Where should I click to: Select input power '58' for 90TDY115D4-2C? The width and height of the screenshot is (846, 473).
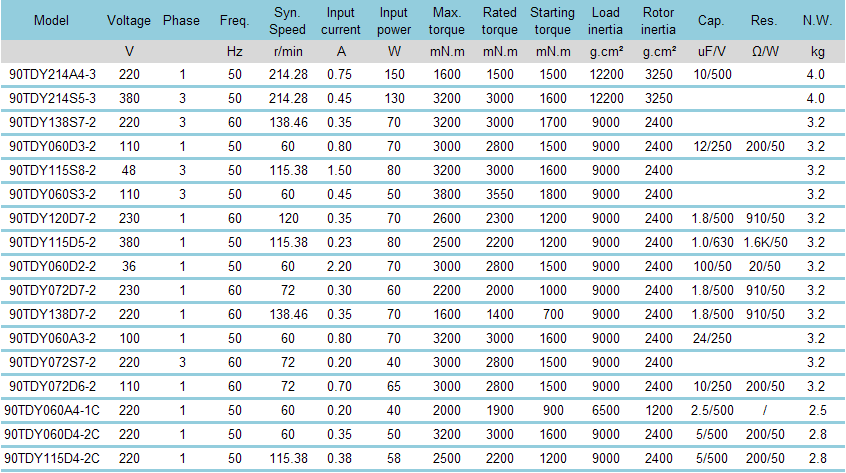click(394, 458)
